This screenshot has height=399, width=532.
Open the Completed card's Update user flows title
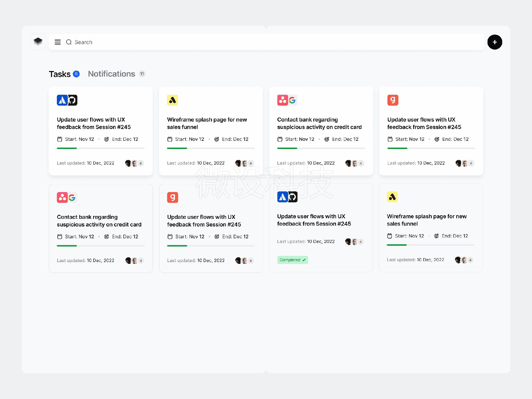click(x=314, y=220)
